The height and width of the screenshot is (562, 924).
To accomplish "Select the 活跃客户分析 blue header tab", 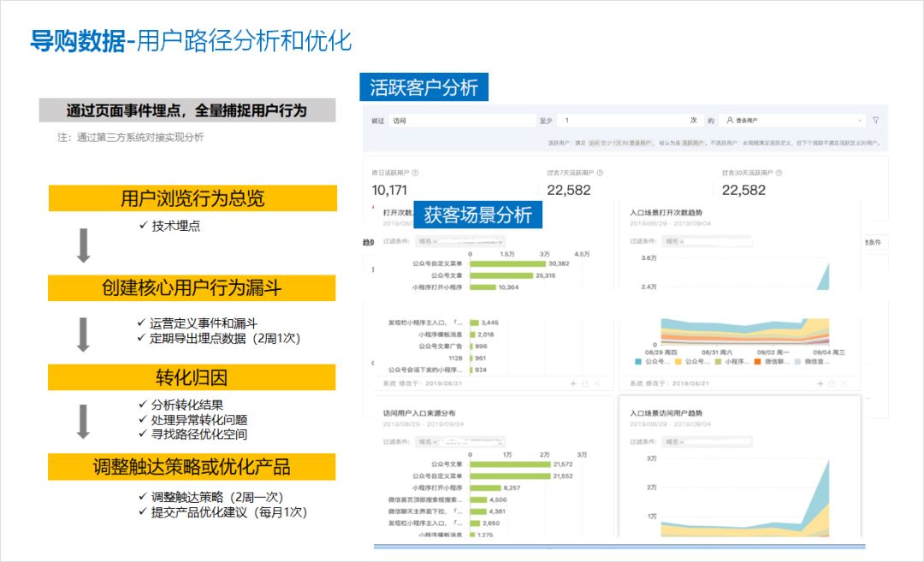I will 423,87.
